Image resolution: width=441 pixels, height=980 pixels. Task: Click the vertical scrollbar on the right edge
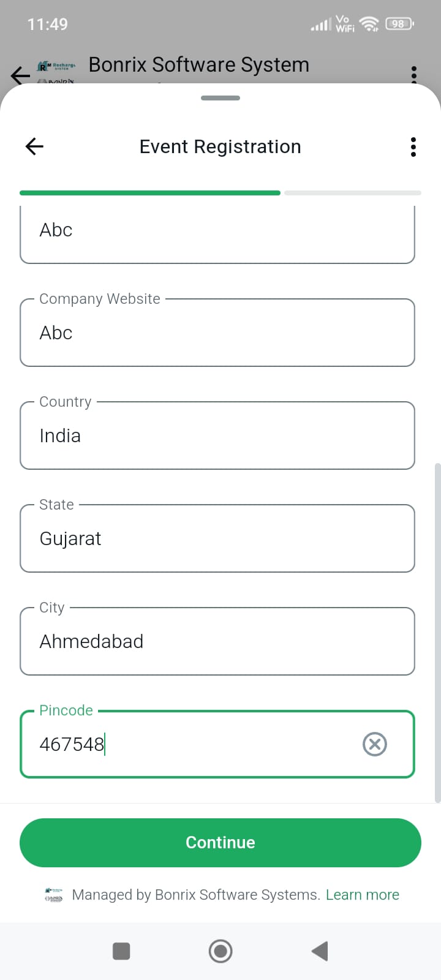point(437,631)
